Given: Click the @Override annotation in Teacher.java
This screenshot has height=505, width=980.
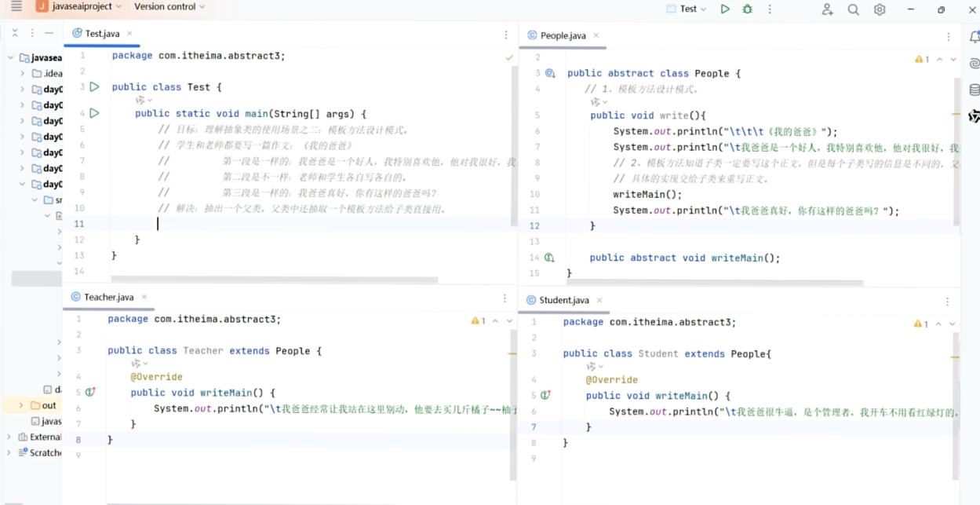Looking at the screenshot, I should [156, 377].
